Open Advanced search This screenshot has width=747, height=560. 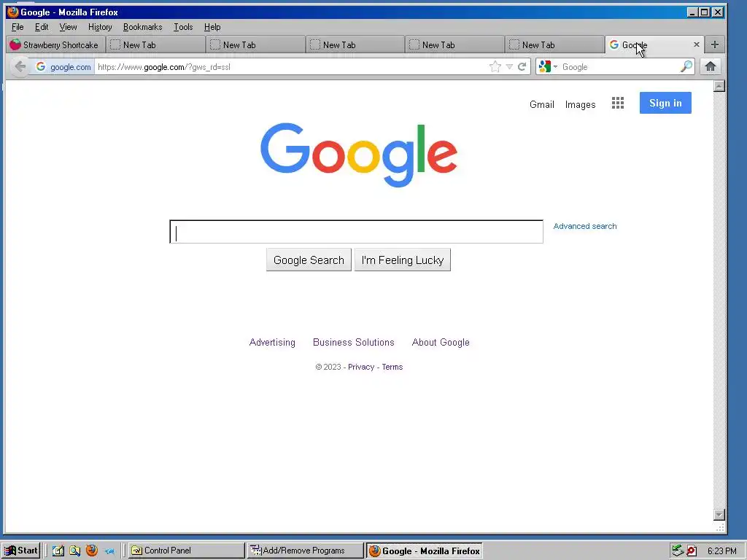[x=584, y=226]
